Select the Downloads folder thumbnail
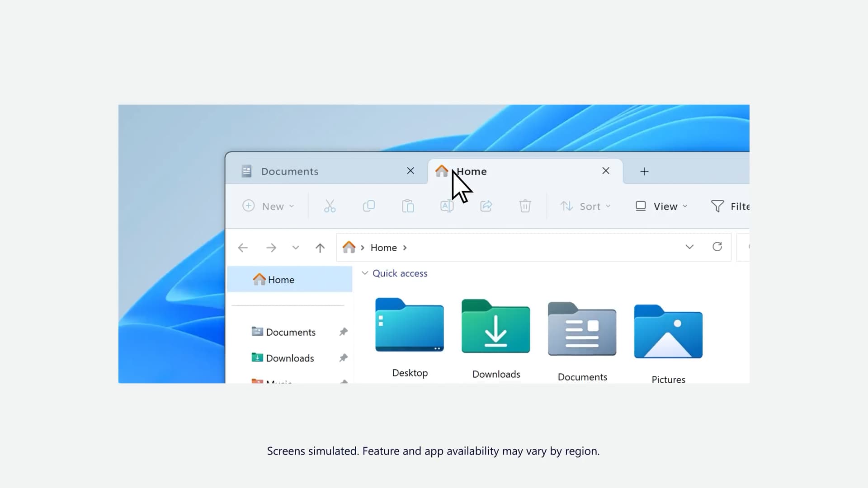Screen dimensions: 868x488 tap(495, 326)
